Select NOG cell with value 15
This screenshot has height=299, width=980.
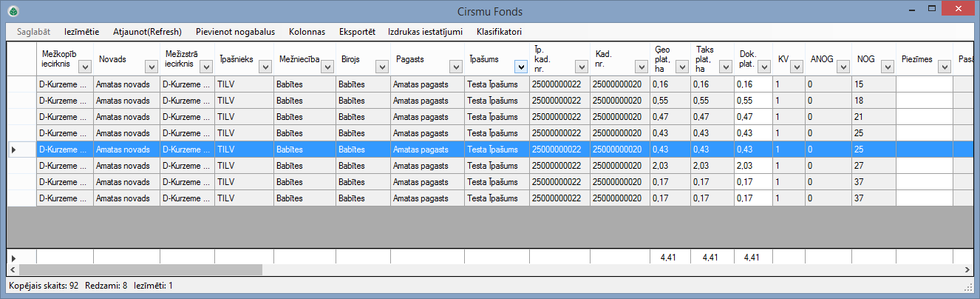874,84
